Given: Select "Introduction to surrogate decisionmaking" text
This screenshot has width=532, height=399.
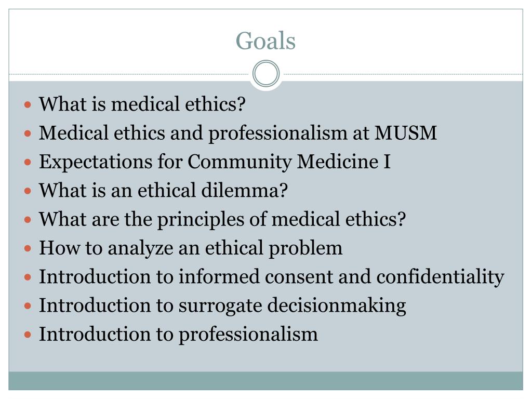Looking at the screenshot, I should point(222,305).
